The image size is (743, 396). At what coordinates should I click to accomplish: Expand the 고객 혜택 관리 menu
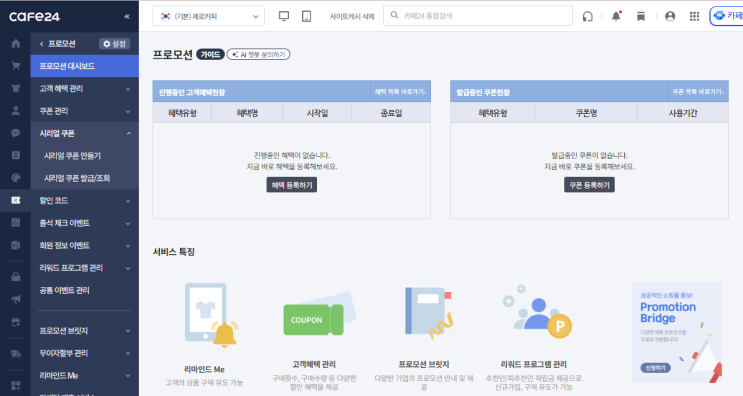[84, 89]
